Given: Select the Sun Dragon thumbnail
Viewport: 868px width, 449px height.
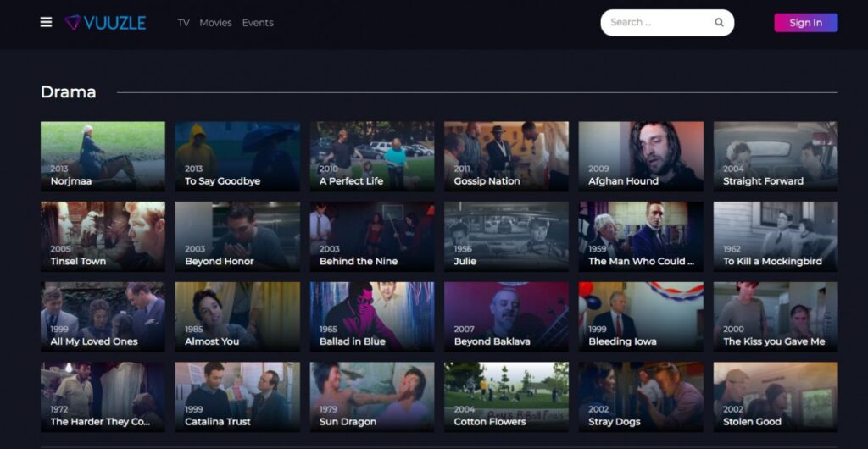Looking at the screenshot, I should pos(371,396).
